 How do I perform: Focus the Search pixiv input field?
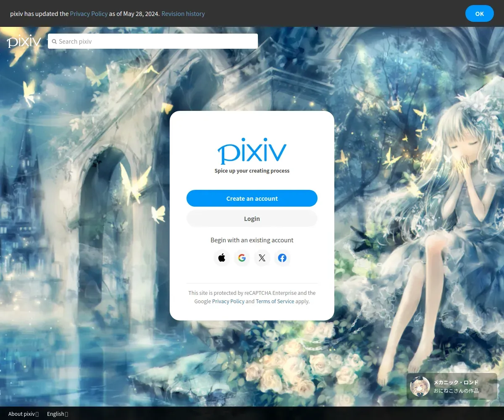pos(153,41)
